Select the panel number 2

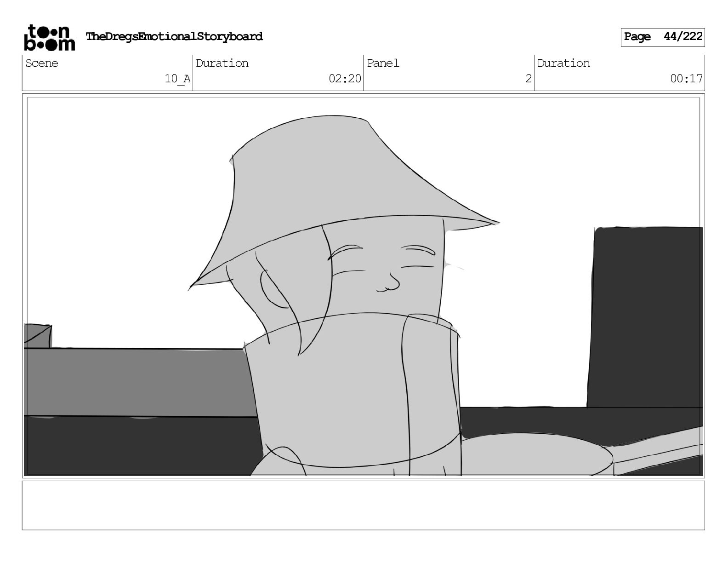click(529, 79)
